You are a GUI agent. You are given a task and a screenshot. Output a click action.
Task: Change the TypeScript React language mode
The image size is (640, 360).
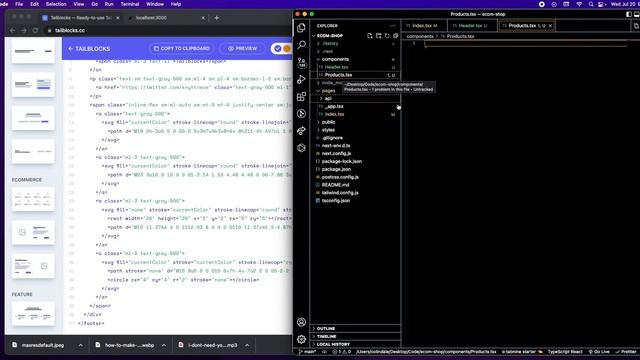(x=565, y=352)
